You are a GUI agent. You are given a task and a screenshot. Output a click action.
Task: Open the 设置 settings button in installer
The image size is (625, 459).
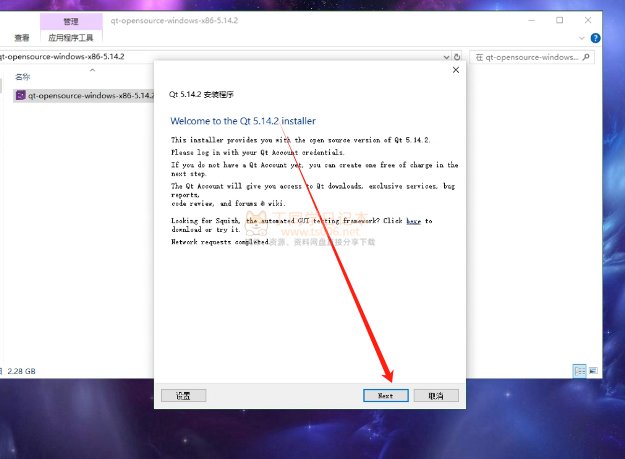pos(183,395)
